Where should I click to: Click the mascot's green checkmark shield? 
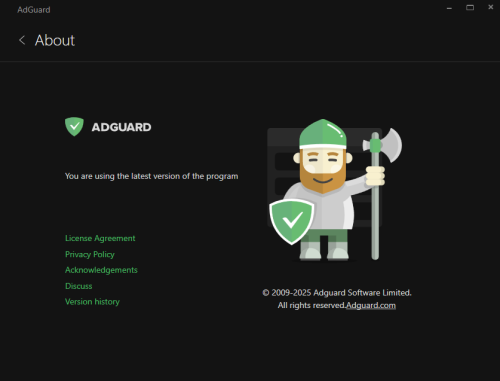pyautogui.click(x=292, y=221)
